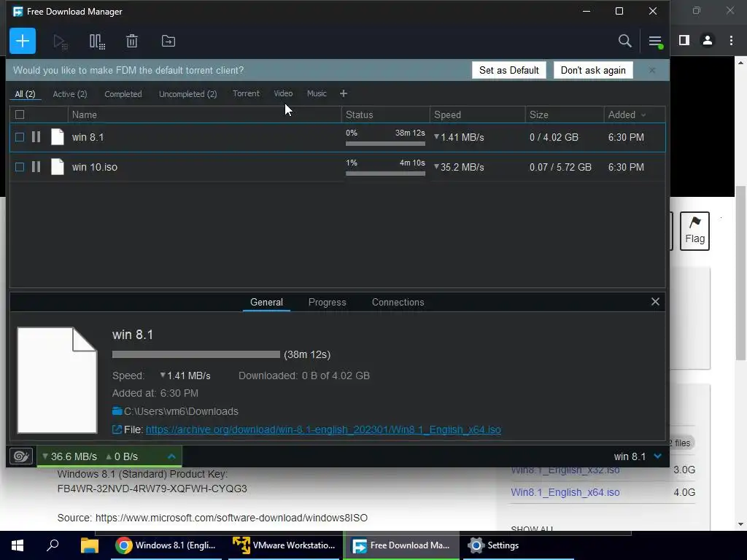The width and height of the screenshot is (747, 560).
Task: Open the Progress details tab
Action: click(328, 303)
